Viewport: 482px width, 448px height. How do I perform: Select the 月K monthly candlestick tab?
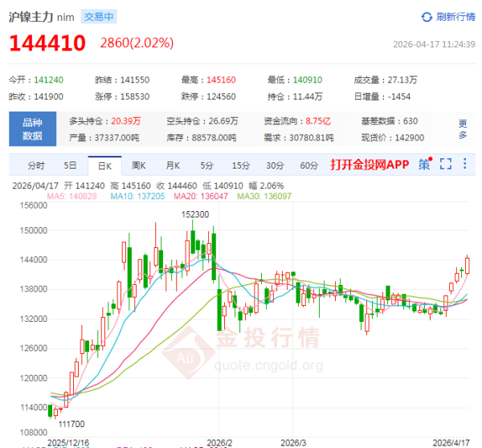click(173, 166)
